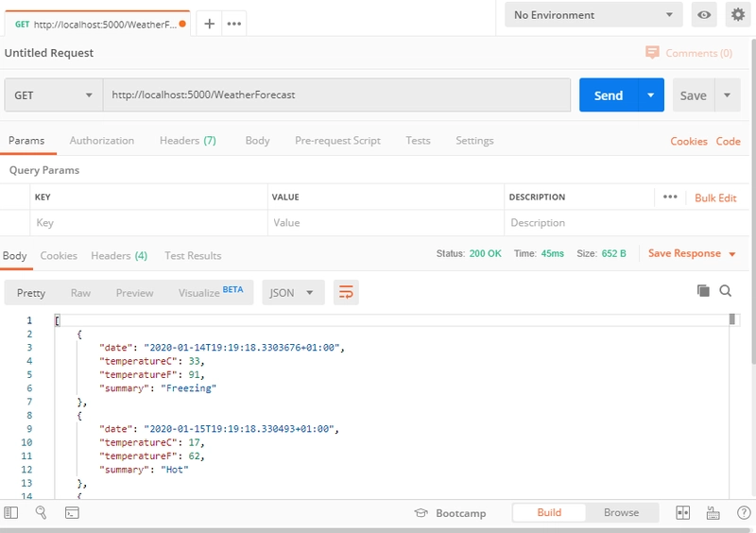756x533 pixels.
Task: Search the response body magnifier icon
Action: point(725,290)
